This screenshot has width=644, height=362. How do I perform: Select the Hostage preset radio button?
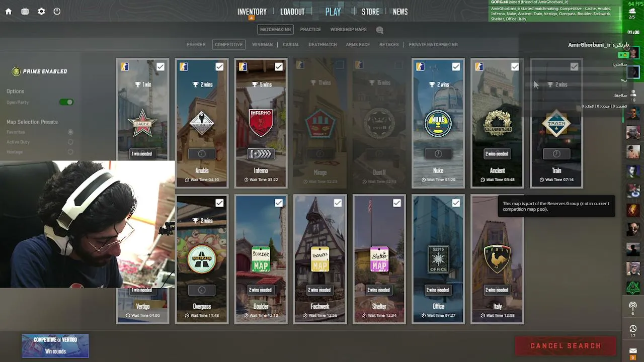(x=70, y=152)
